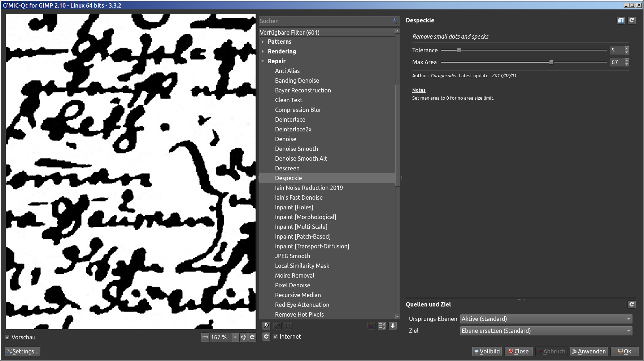Select Inpaint [Patch-Based] filter
Screen dimensions: 644x361
tap(303, 236)
